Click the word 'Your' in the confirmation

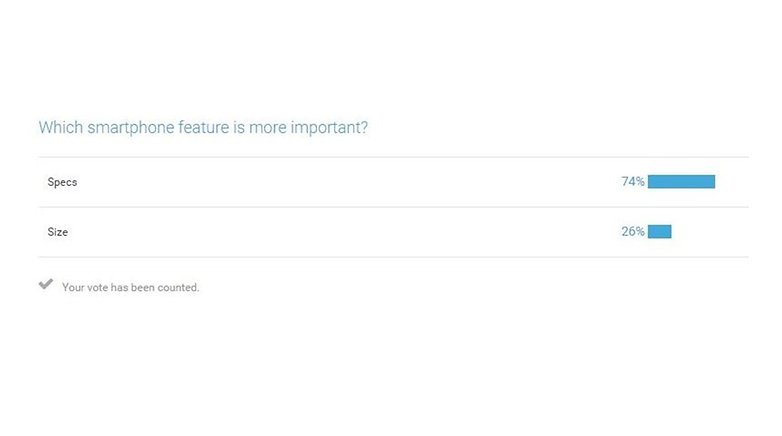(x=73, y=287)
